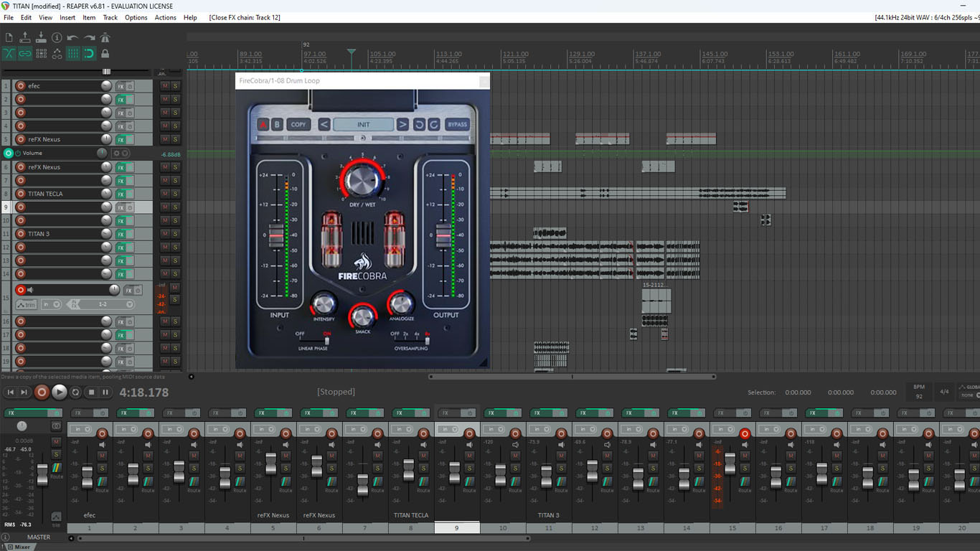Toggle grid lines icon in toolbar
Screen dimensions: 980x551
pyautogui.click(x=72, y=53)
